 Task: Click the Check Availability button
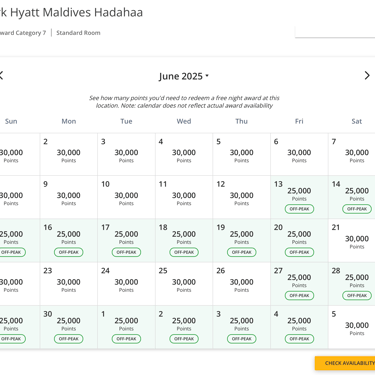(x=345, y=363)
